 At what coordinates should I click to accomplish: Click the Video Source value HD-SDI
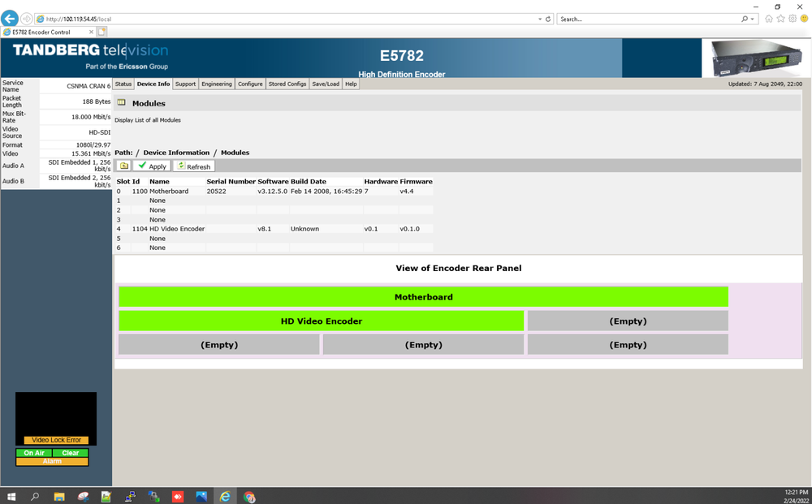pyautogui.click(x=99, y=132)
